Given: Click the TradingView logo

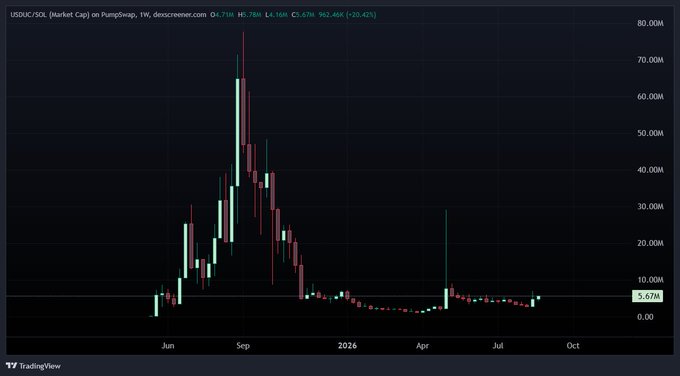Looking at the screenshot, I should (x=33, y=366).
